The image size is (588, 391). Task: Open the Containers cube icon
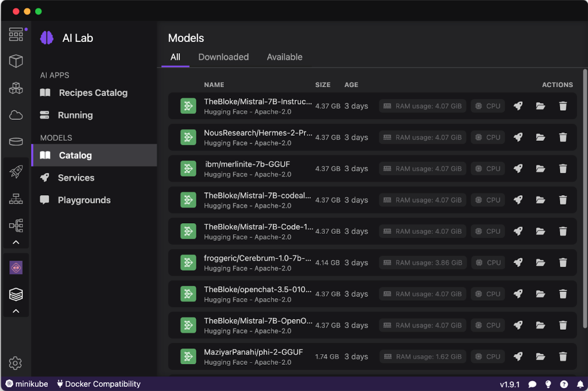pyautogui.click(x=16, y=61)
